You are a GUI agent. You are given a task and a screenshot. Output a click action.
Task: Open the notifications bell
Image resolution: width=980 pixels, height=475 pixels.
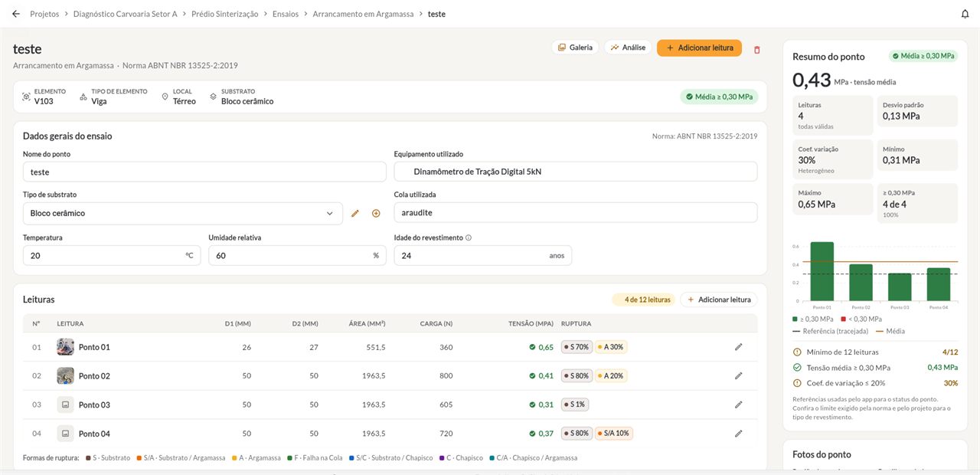click(x=965, y=14)
